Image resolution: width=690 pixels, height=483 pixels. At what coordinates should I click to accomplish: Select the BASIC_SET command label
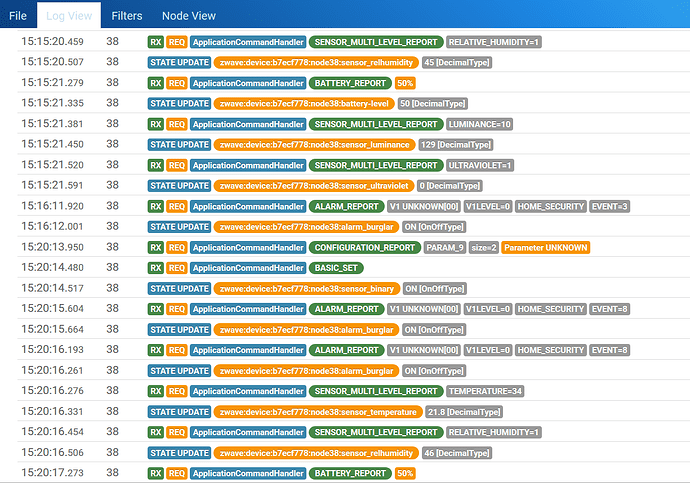coord(336,268)
